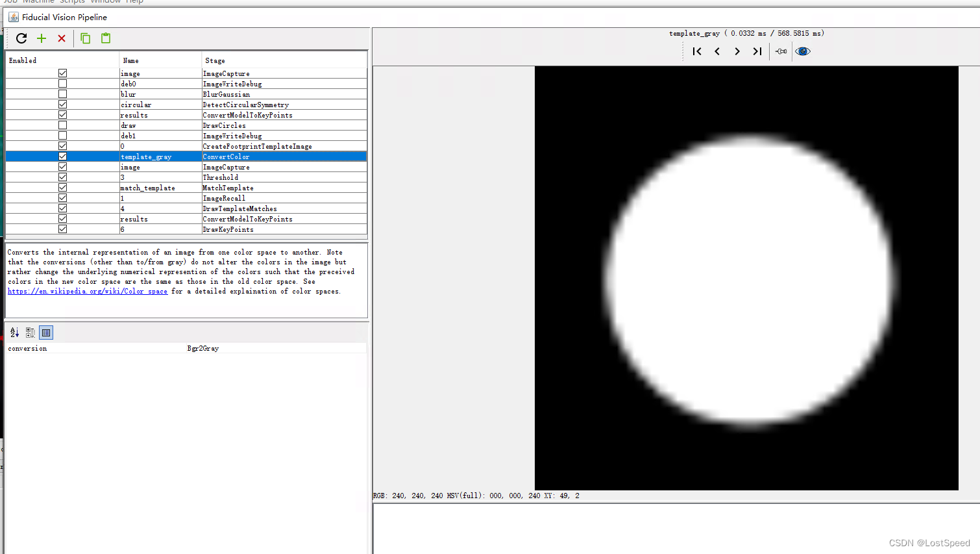Jump to the last stage result

(757, 51)
